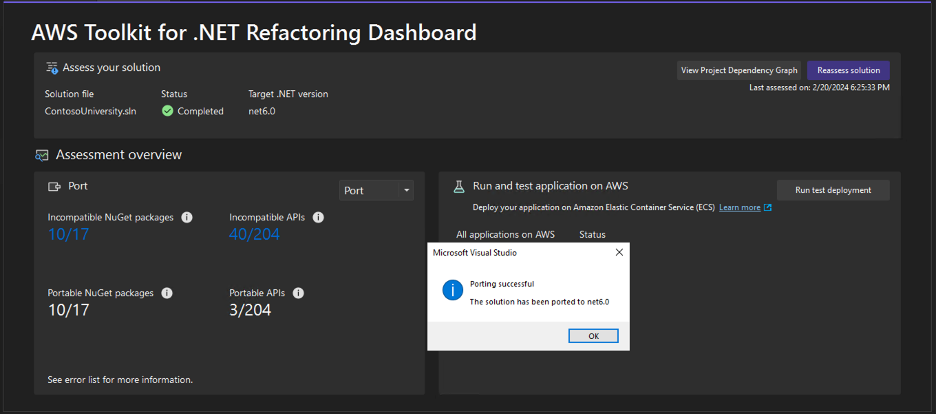Image resolution: width=936 pixels, height=414 pixels.
Task: Click the dashboard title heading
Action: pyautogui.click(x=254, y=32)
